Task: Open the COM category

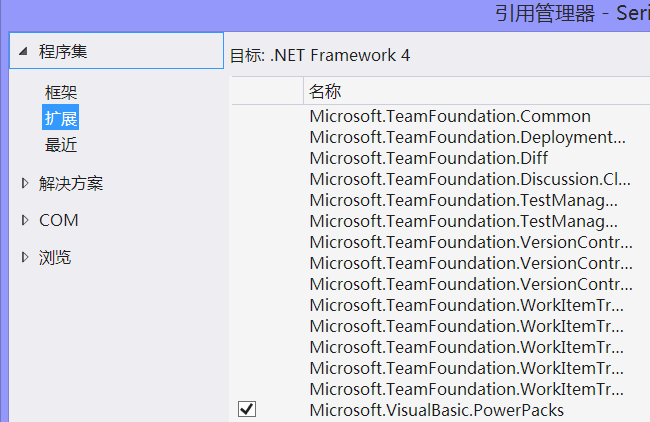Action: click(58, 220)
